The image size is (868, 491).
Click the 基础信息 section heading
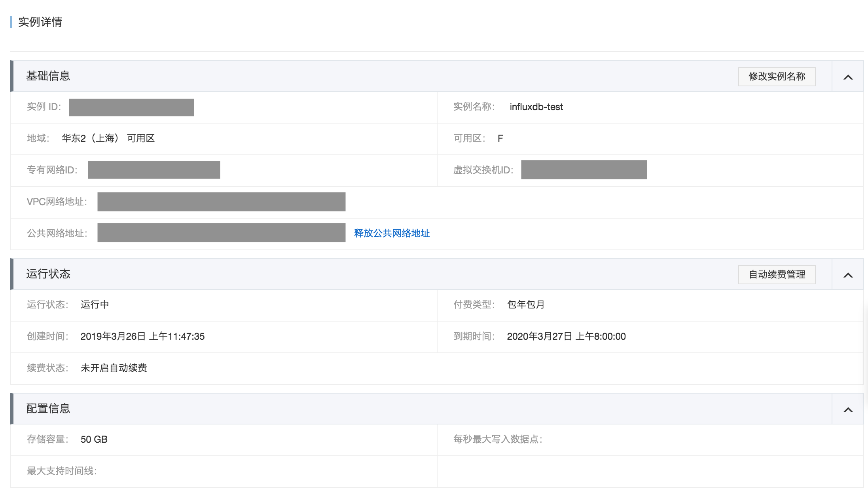click(48, 76)
